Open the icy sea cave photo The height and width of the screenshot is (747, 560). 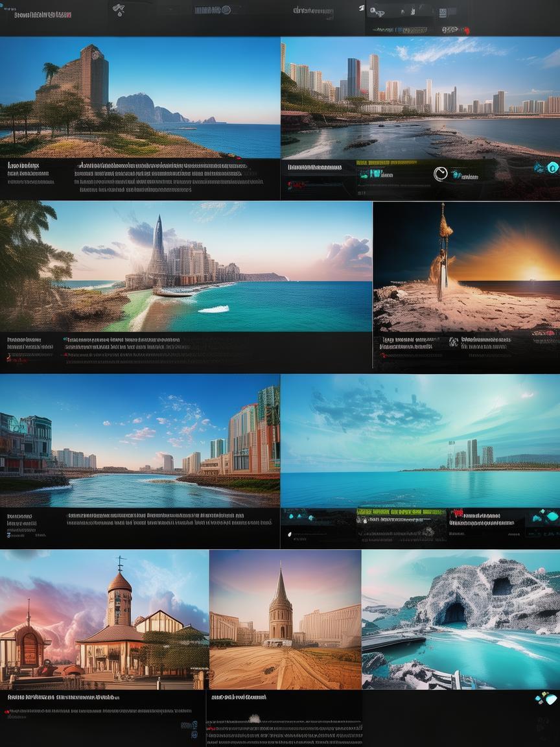(x=460, y=619)
